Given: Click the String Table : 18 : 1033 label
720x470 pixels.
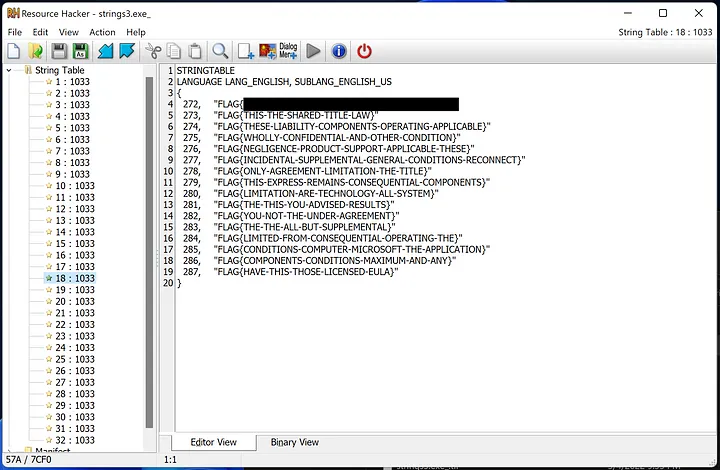Looking at the screenshot, I should (665, 32).
